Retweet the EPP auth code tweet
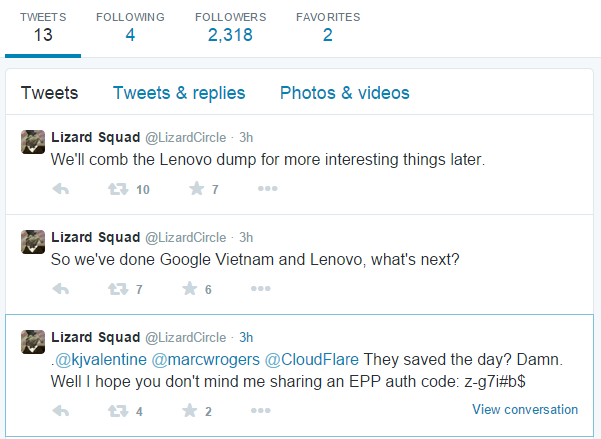Image resolution: width=601 pixels, height=439 pixels. point(118,410)
